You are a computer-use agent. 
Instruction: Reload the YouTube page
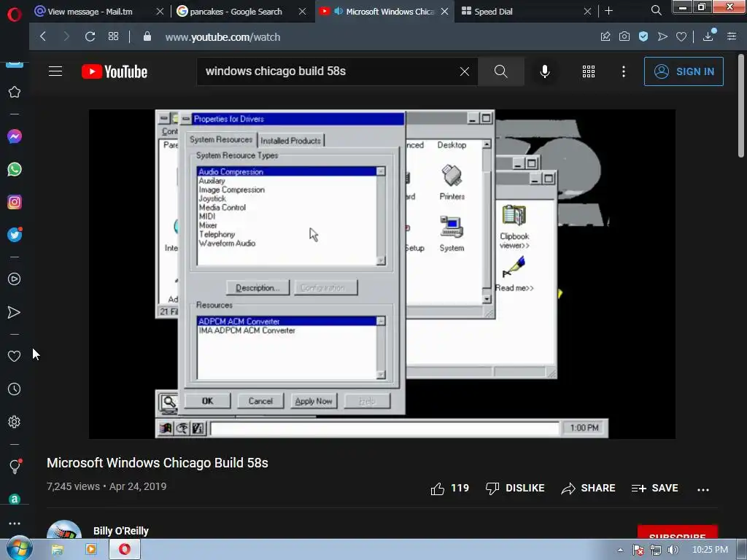90,36
